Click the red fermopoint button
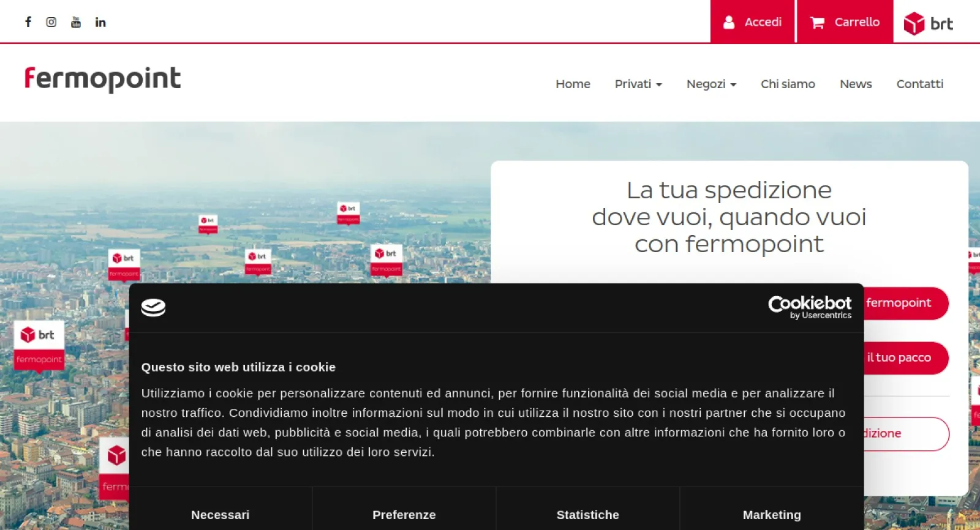 pyautogui.click(x=906, y=303)
